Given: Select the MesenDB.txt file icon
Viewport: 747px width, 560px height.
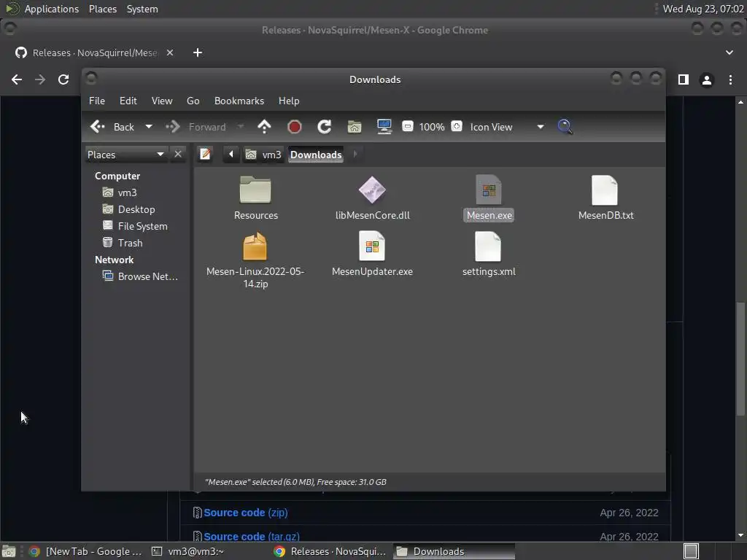Looking at the screenshot, I should click(605, 190).
